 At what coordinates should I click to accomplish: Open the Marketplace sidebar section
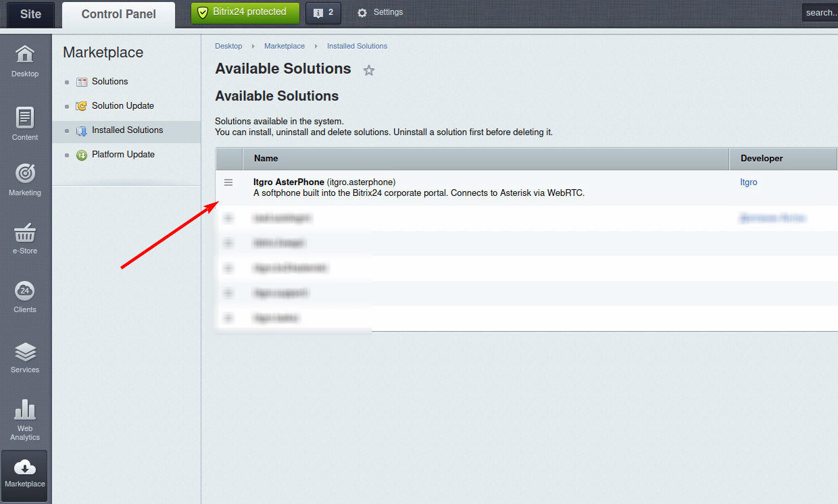25,476
